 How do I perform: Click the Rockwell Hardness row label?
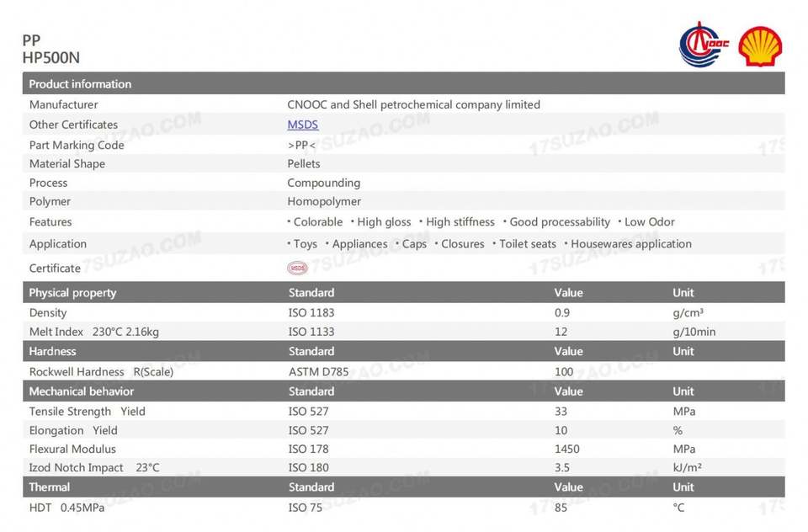pyautogui.click(x=101, y=372)
